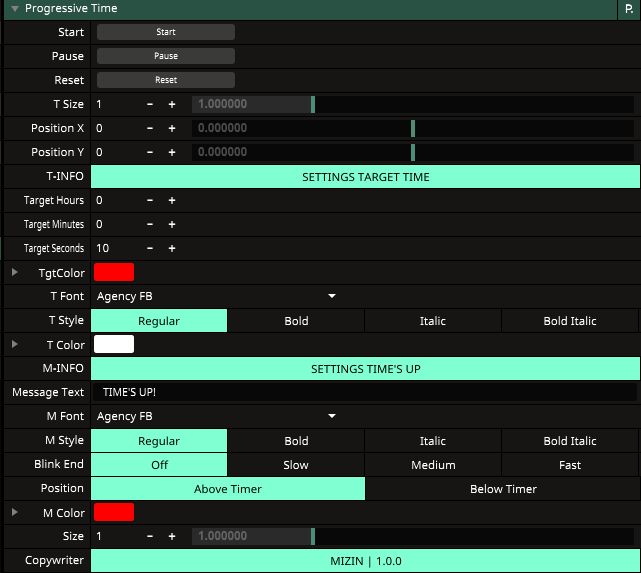Image resolution: width=641 pixels, height=573 pixels.
Task: Click the T Size slider
Action: [413, 104]
